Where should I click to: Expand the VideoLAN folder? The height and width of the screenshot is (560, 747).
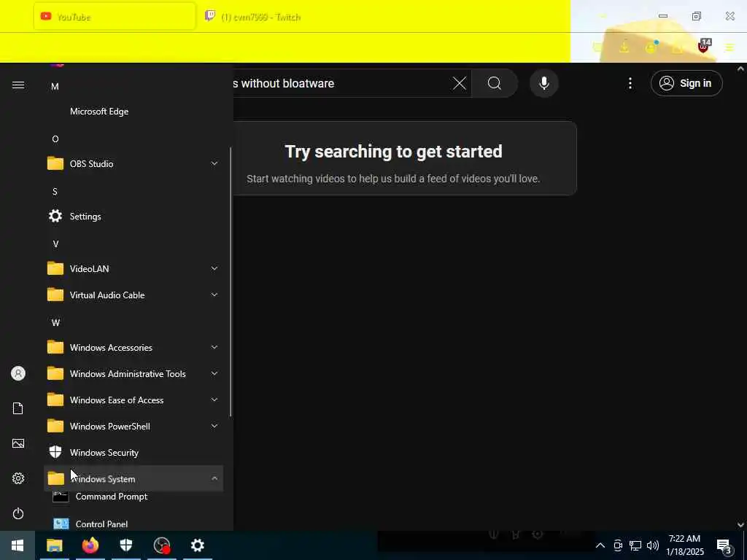pyautogui.click(x=133, y=268)
